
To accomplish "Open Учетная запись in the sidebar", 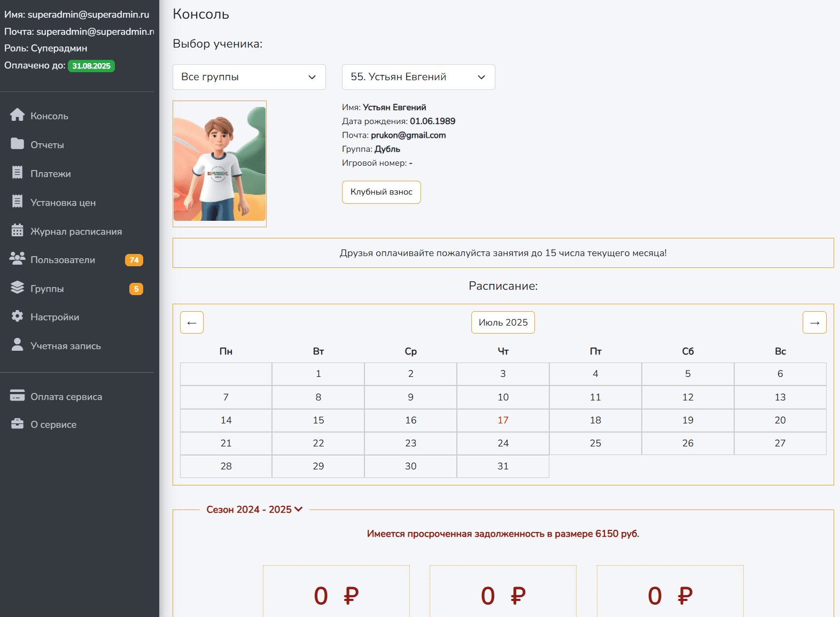I will [x=65, y=346].
